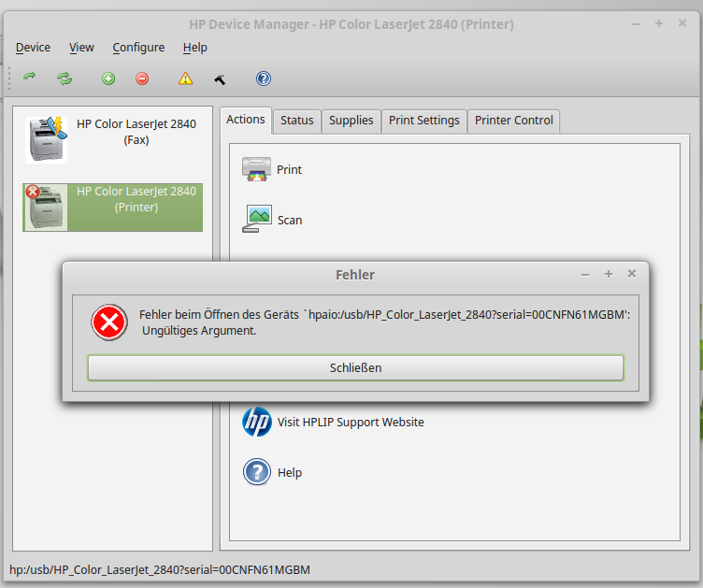This screenshot has height=588, width=703.
Task: Click the hammer settings tool icon
Action: click(220, 79)
